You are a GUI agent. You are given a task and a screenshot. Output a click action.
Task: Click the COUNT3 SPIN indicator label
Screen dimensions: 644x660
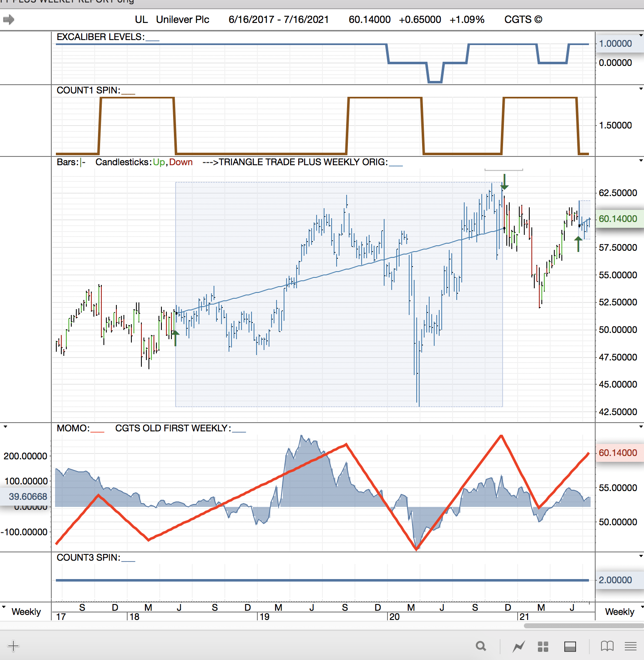coord(88,557)
